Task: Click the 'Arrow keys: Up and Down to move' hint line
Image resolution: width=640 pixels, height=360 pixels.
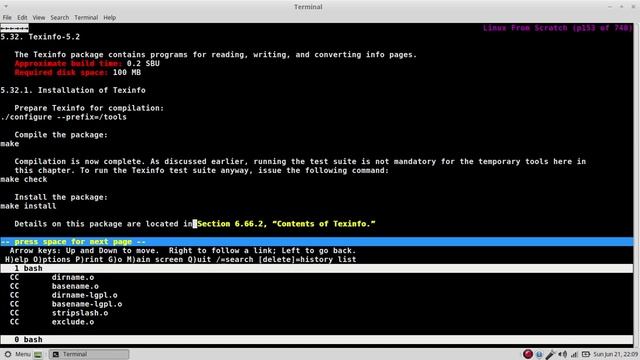Action: (183, 251)
